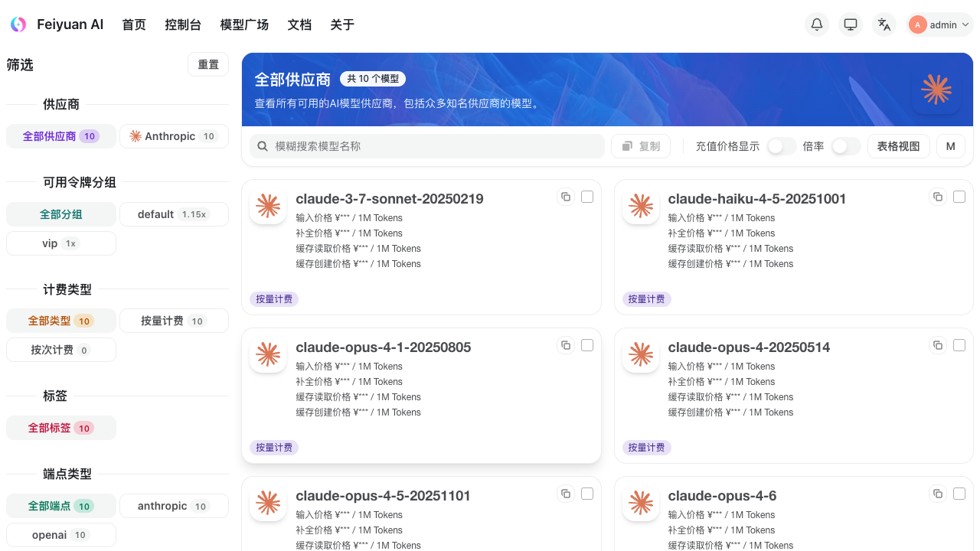Select 全部分组 filter
The height and width of the screenshot is (551, 980).
tap(61, 214)
